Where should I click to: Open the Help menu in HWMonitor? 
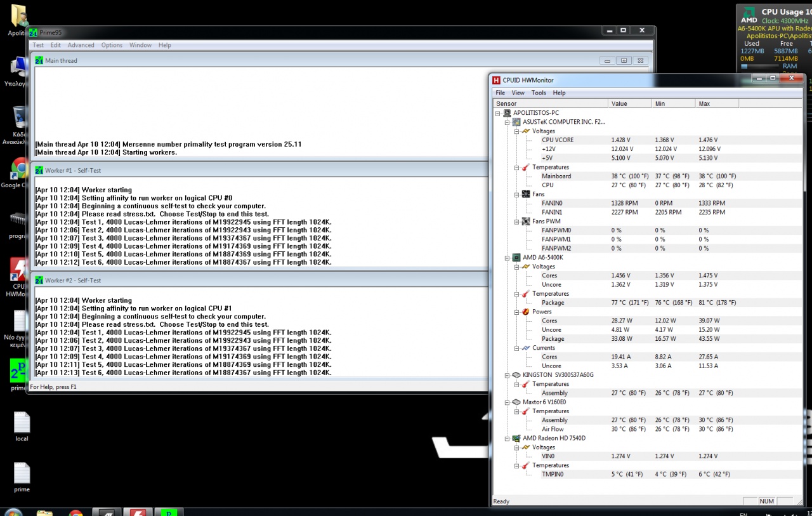[559, 93]
